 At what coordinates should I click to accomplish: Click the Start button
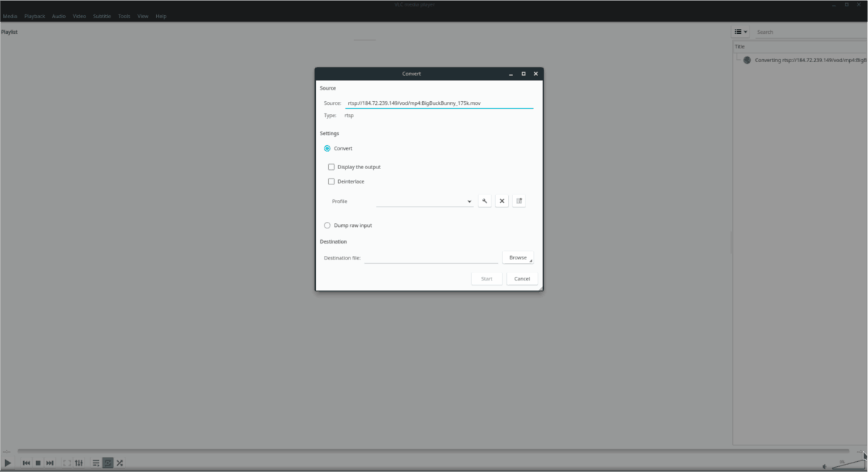[x=487, y=278]
